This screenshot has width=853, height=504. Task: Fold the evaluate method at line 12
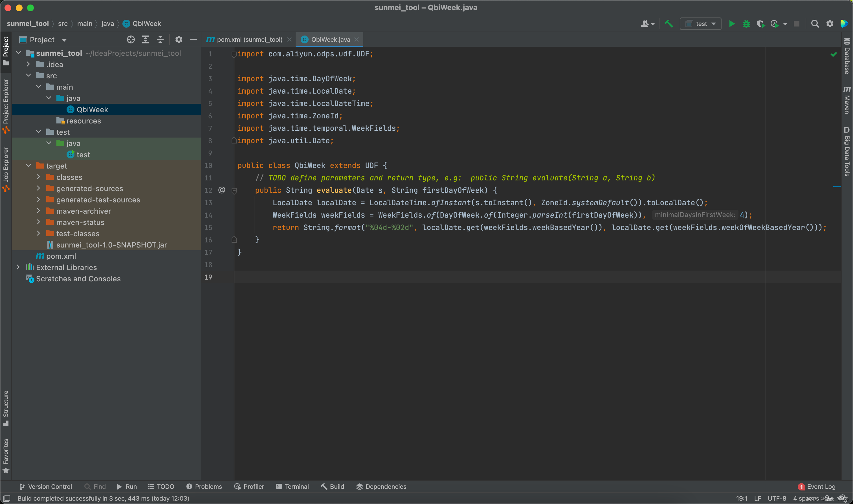point(234,191)
